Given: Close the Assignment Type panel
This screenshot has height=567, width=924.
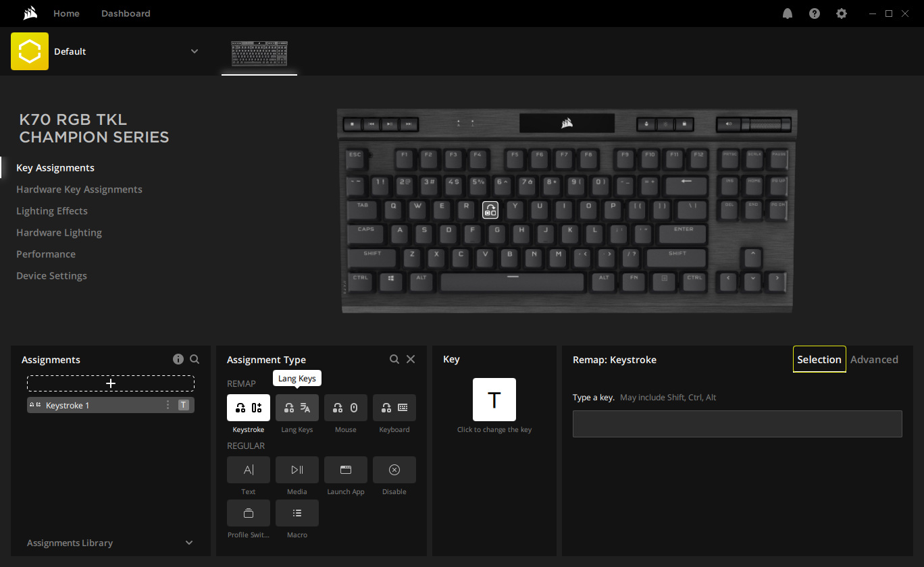Looking at the screenshot, I should pyautogui.click(x=411, y=359).
